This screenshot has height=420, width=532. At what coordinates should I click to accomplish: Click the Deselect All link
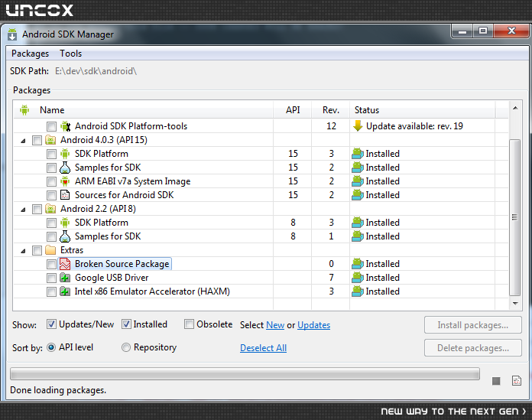(263, 347)
